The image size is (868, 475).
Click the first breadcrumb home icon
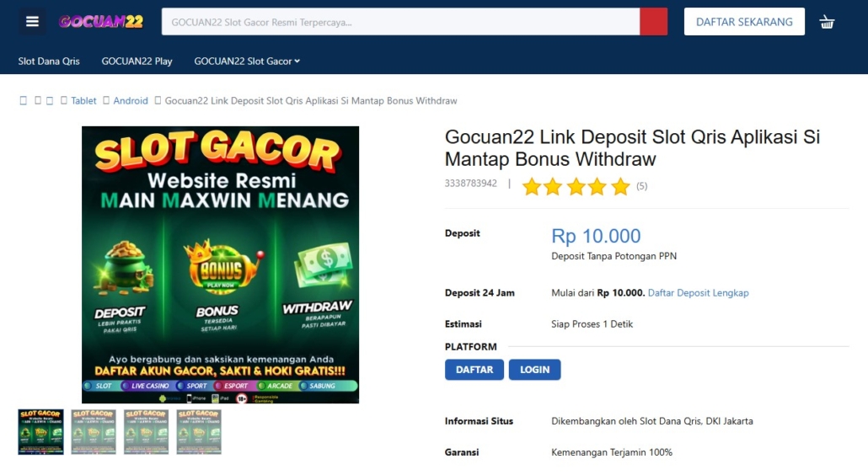coord(24,100)
